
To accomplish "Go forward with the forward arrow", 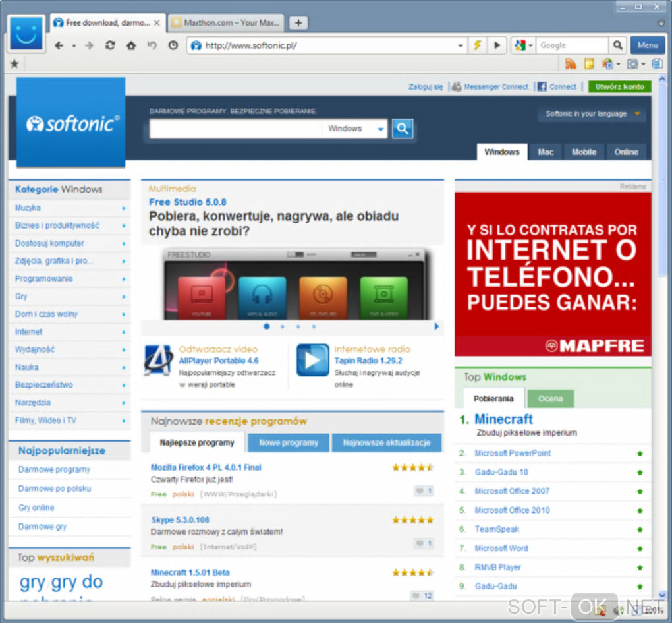I will click(89, 45).
